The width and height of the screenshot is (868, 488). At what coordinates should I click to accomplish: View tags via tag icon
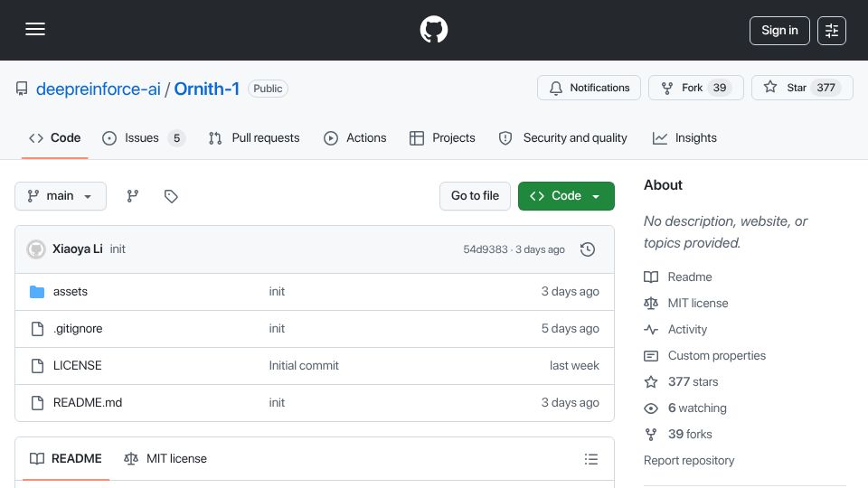[171, 196]
